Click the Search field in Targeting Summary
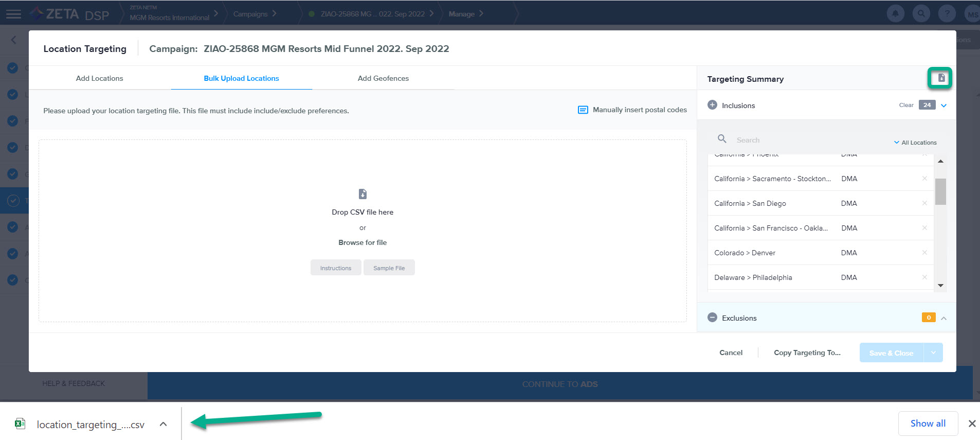 pos(807,140)
